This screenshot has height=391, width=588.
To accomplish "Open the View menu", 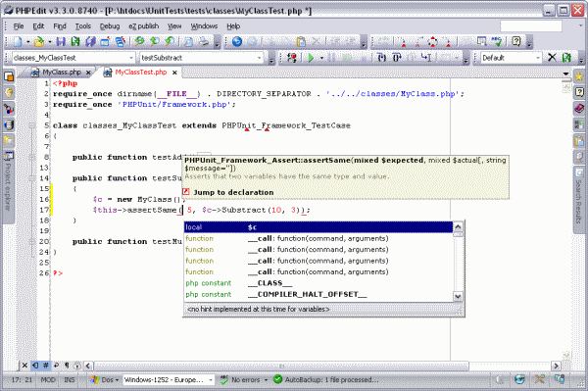I will pos(174,26).
